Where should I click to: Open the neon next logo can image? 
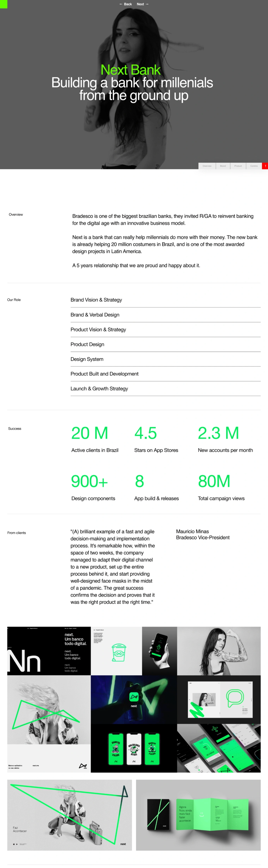pos(134,699)
